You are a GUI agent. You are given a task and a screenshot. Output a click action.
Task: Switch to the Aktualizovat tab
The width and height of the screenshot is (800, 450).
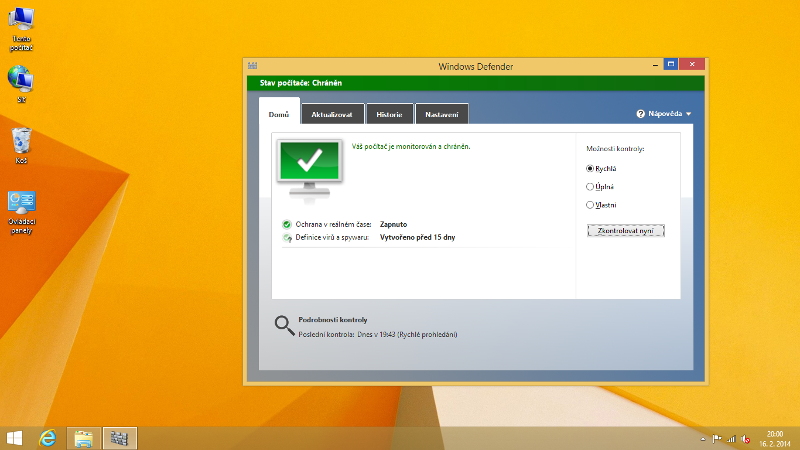(332, 114)
